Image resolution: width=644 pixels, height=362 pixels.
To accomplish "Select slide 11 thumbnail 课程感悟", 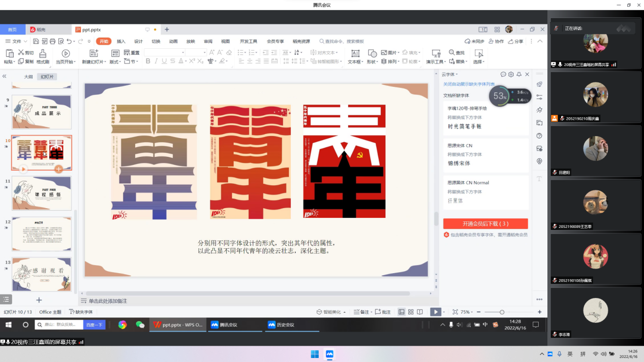I will point(42,193).
